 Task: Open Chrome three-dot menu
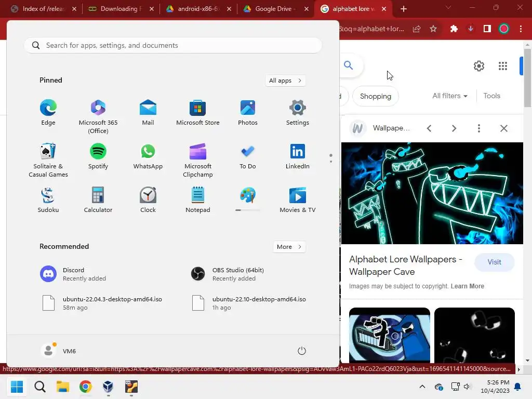pyautogui.click(x=521, y=29)
